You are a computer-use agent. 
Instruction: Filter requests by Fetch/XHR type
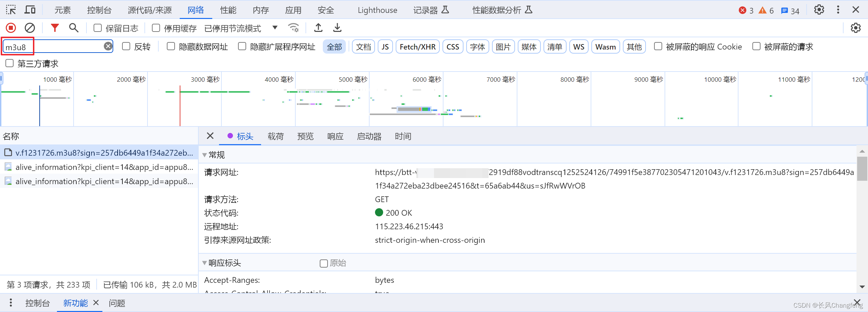417,46
